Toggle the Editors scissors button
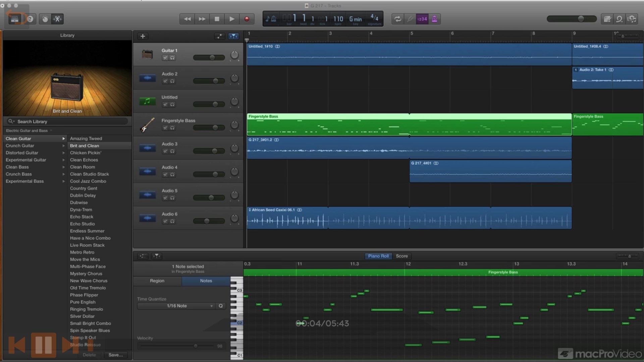The height and width of the screenshot is (362, 644). 57,19
